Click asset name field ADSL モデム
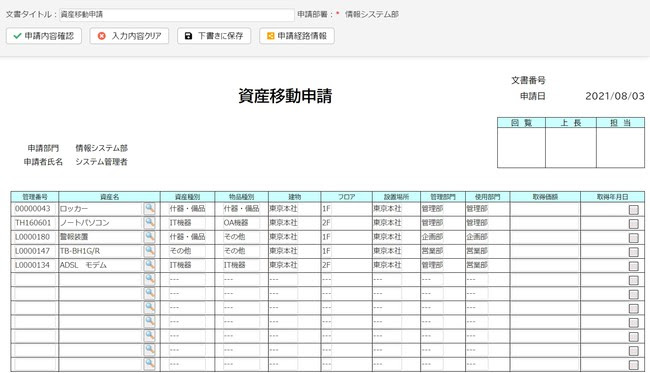 point(101,265)
